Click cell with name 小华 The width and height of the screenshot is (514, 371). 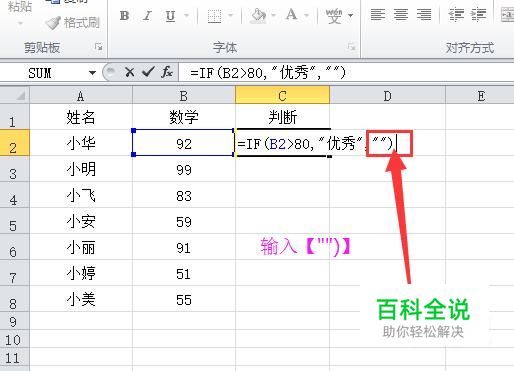point(81,143)
